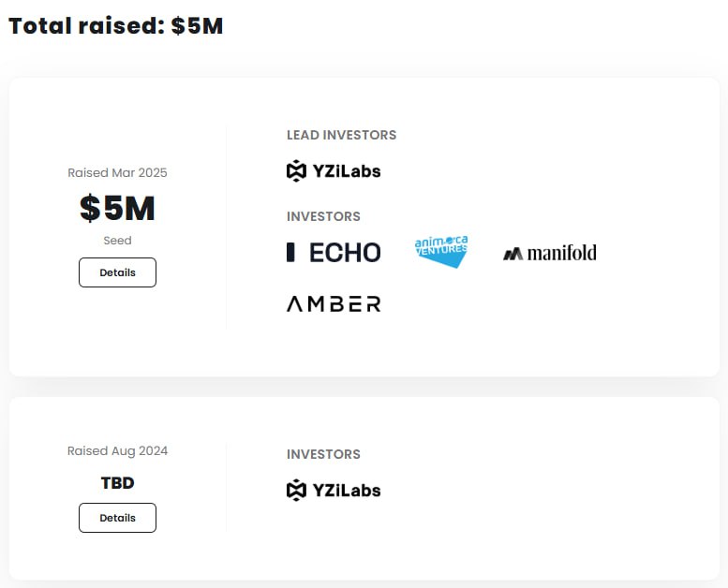Viewport: 728px width, 588px height.
Task: Open Details for the Mar 2025 seed round
Action: (117, 272)
